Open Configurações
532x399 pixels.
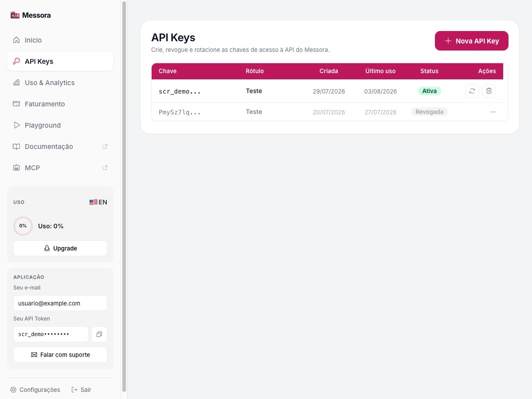pyautogui.click(x=35, y=390)
